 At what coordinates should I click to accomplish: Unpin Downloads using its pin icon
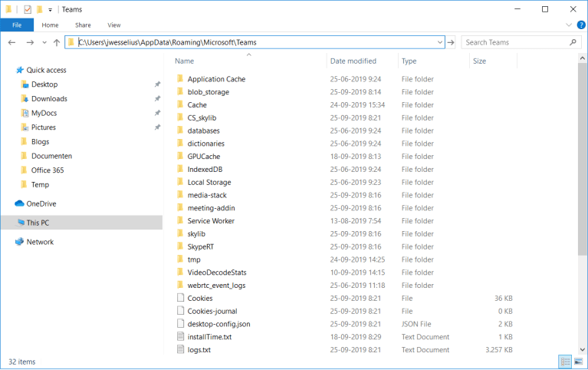pos(157,99)
